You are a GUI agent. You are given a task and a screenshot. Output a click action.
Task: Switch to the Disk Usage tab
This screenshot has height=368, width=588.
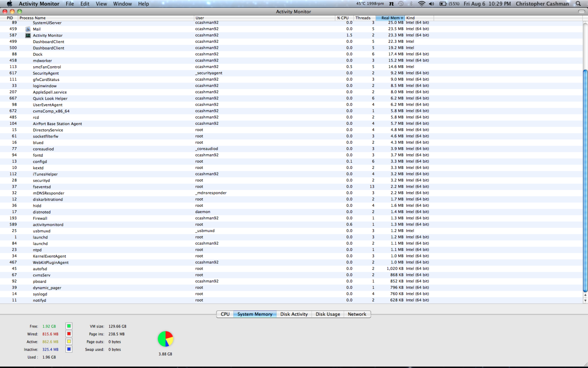tap(328, 314)
